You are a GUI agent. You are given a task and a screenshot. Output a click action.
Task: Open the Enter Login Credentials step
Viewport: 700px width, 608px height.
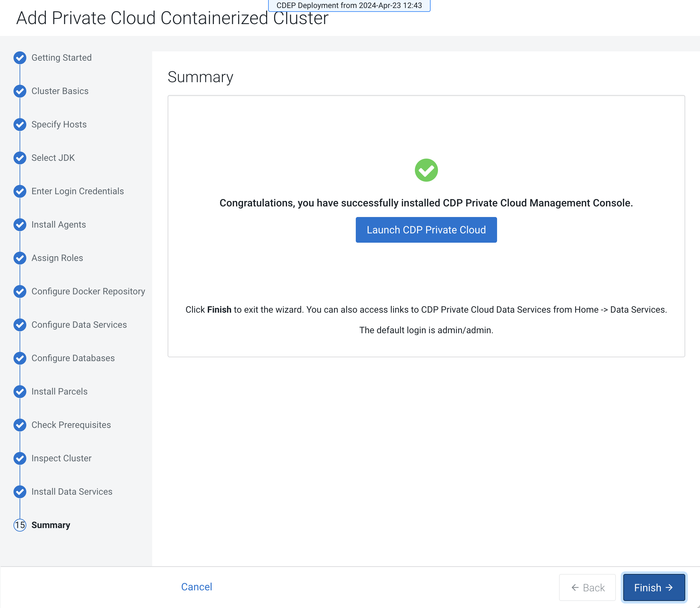[78, 191]
